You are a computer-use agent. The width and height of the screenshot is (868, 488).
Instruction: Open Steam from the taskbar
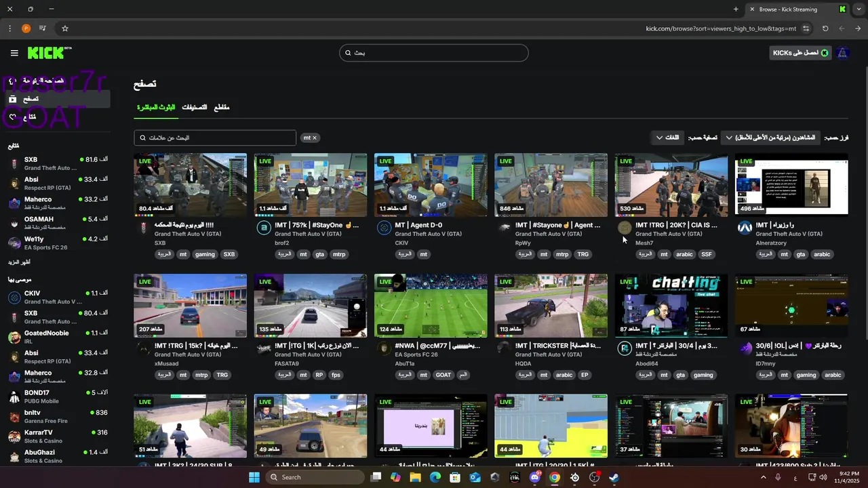[614, 477]
